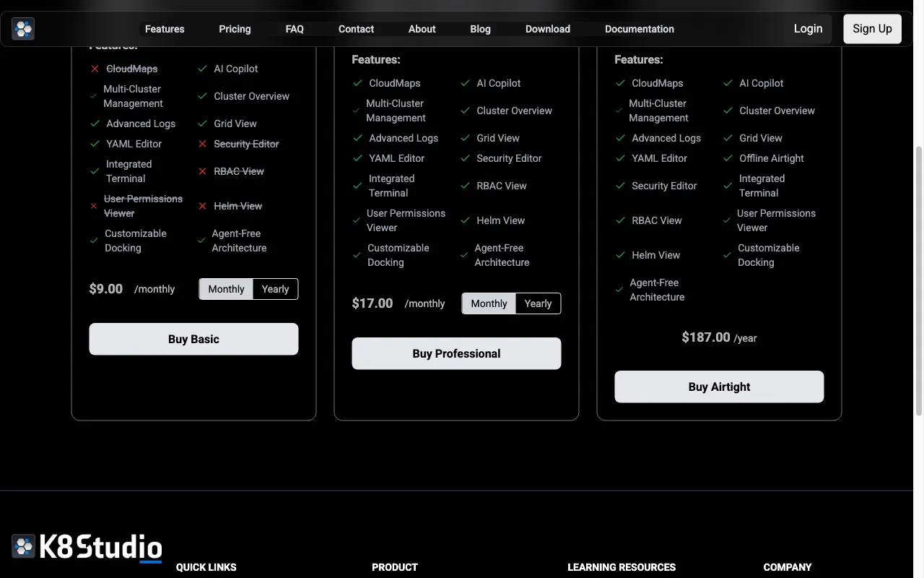Image resolution: width=924 pixels, height=578 pixels.
Task: Click struck-through Security Editor text in Basic plan
Action: [246, 144]
